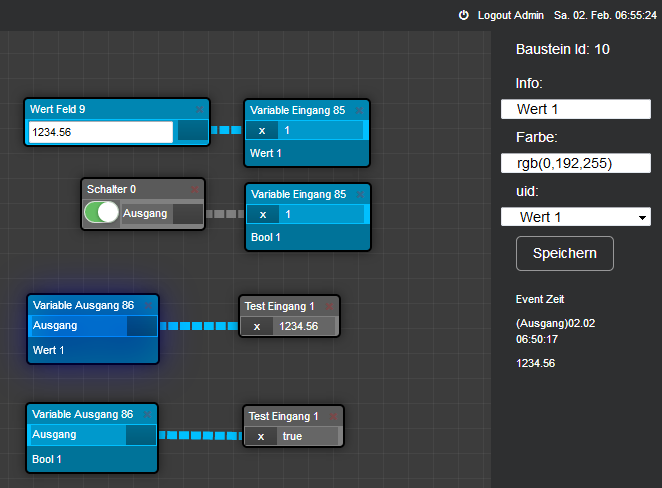
Task: Click the date and time display
Action: tap(605, 15)
